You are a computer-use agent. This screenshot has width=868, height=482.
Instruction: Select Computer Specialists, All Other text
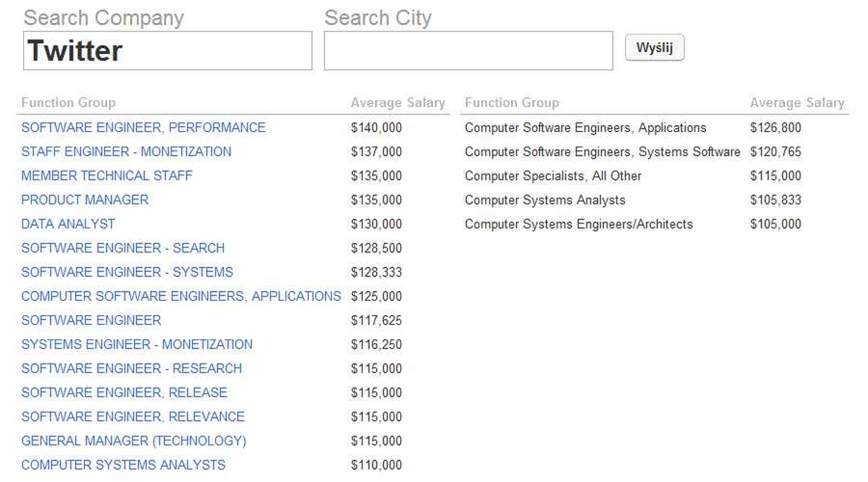click(x=553, y=176)
